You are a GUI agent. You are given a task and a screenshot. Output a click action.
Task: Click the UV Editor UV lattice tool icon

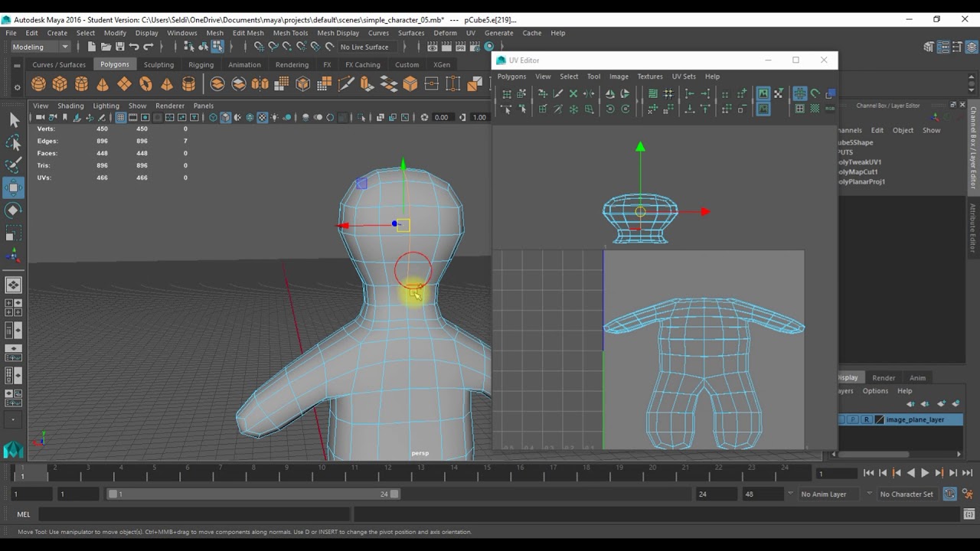[505, 93]
